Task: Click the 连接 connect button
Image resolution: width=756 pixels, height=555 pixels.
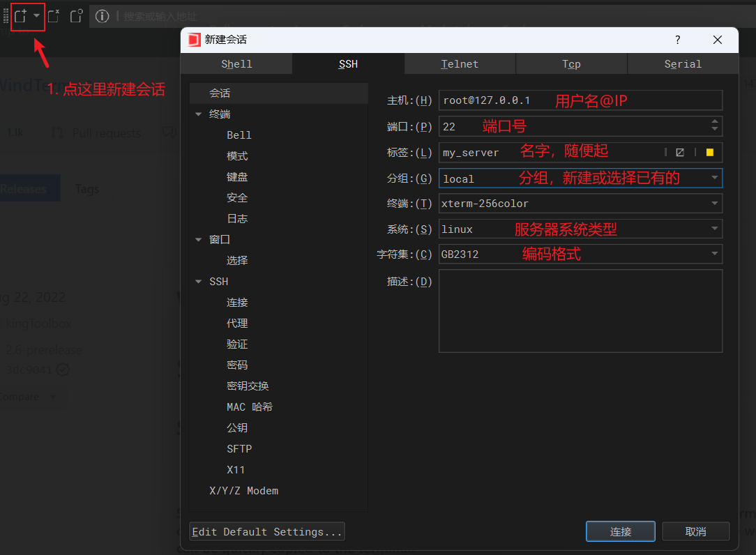Action: pos(621,531)
